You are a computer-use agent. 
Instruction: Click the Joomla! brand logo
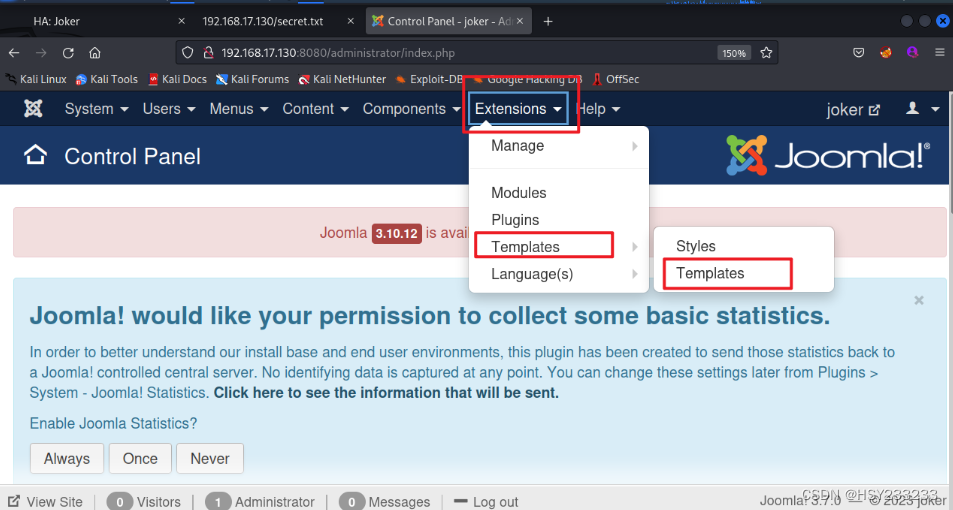[828, 156]
